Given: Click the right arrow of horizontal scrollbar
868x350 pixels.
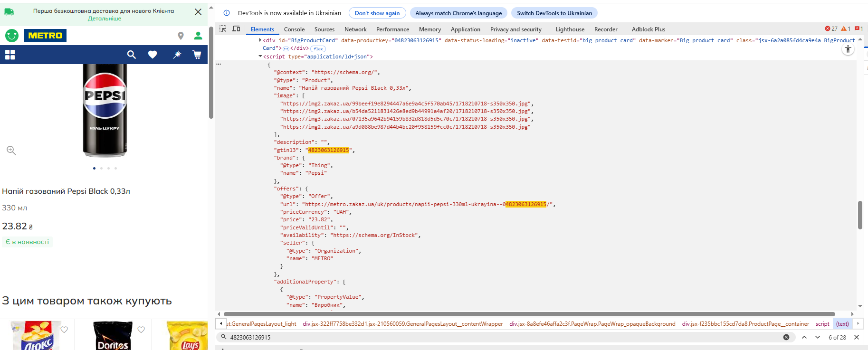Looking at the screenshot, I should pos(852,314).
